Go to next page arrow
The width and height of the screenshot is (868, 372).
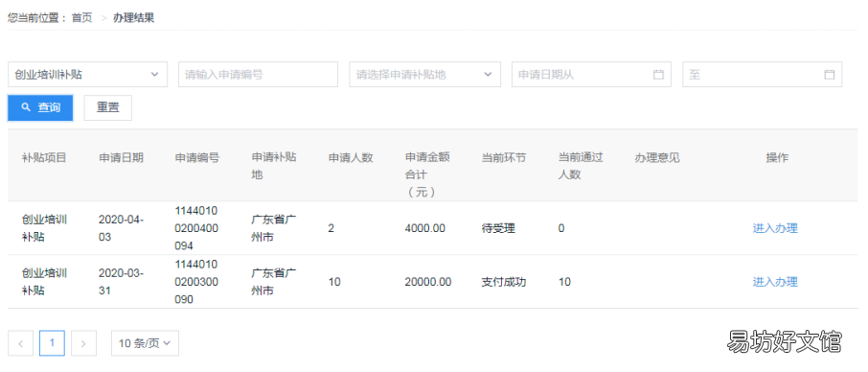coord(83,343)
